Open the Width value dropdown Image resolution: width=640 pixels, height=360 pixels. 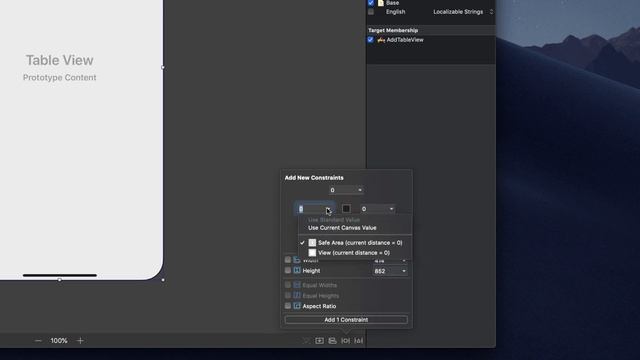pyautogui.click(x=403, y=260)
